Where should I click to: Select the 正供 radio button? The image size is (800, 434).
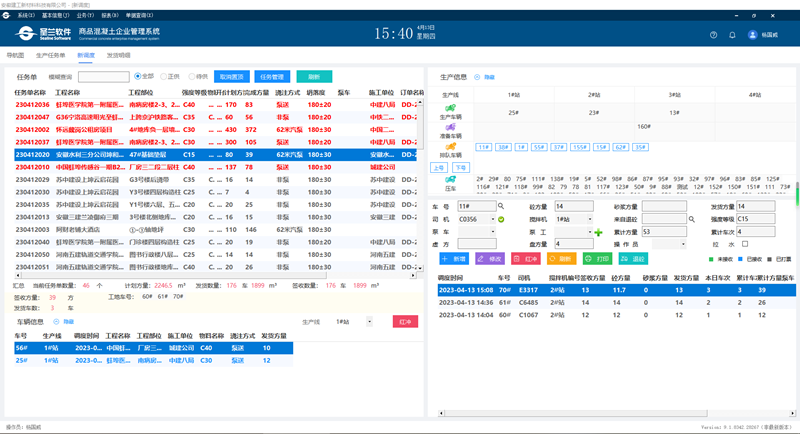point(164,76)
